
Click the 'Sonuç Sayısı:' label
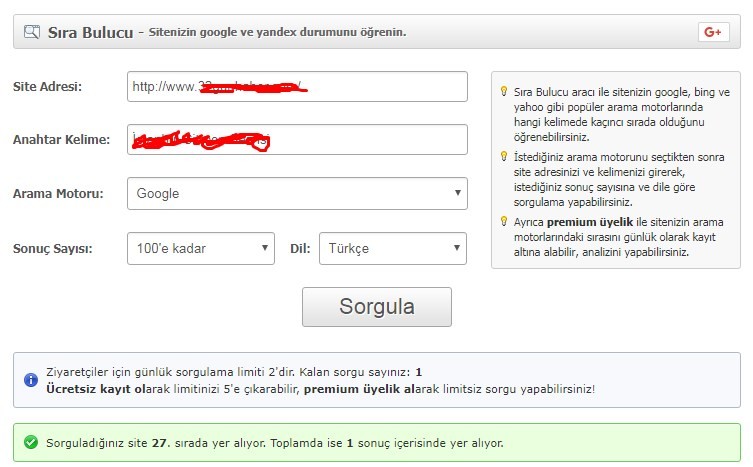[x=52, y=249]
